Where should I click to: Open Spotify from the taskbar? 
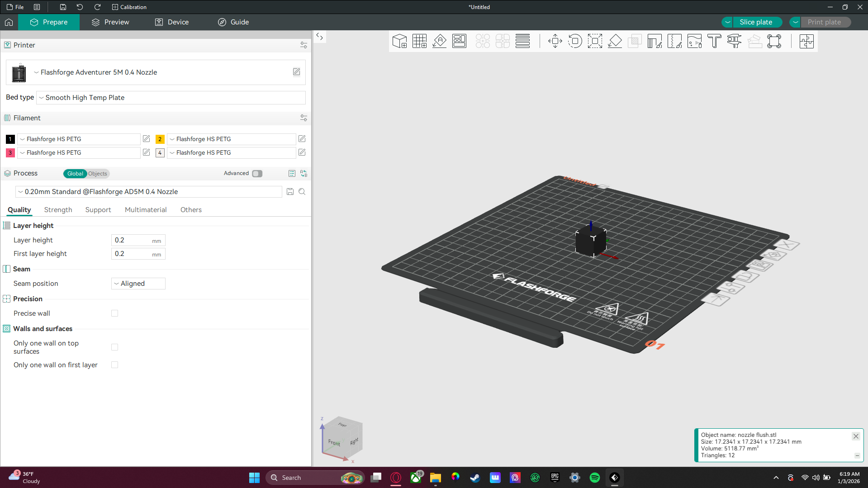coord(595,478)
